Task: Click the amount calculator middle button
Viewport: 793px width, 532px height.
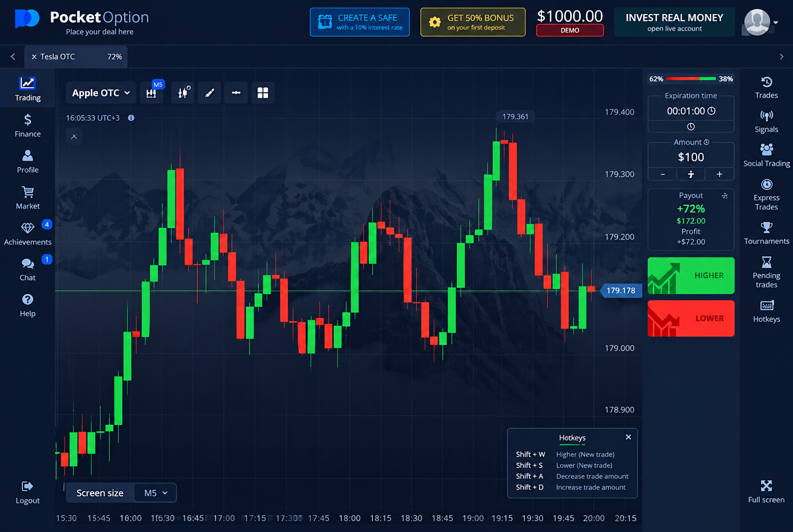Action: click(690, 174)
